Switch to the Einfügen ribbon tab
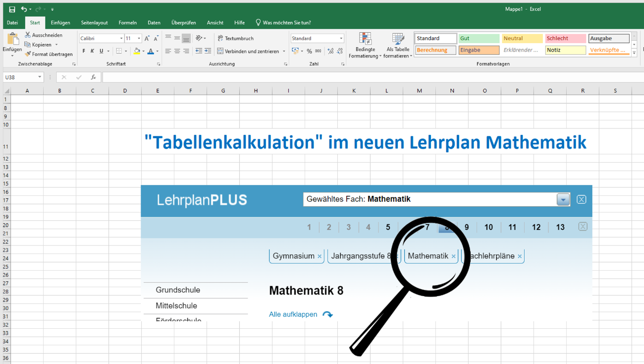 click(60, 23)
